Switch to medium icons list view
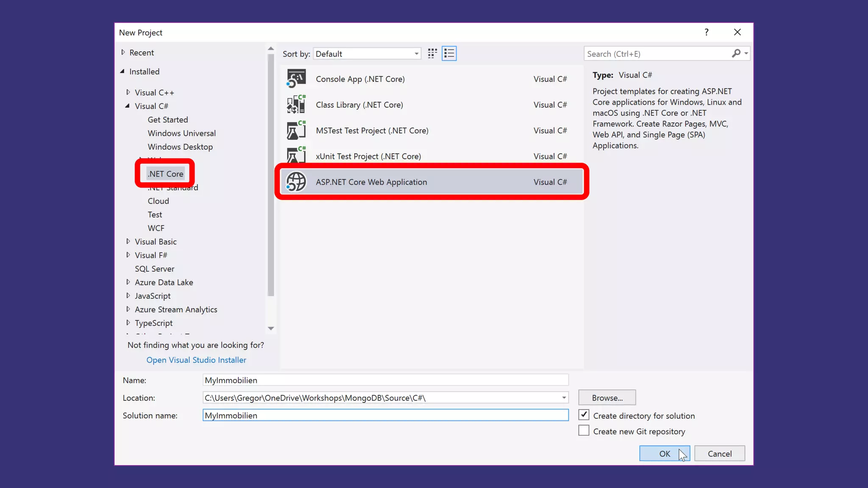This screenshot has width=868, height=488. tap(449, 53)
